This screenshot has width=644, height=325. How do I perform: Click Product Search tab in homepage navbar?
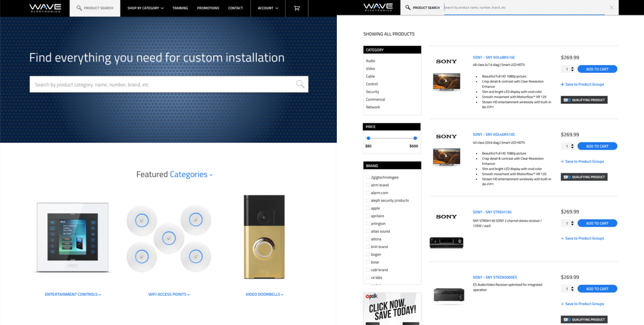pos(95,8)
